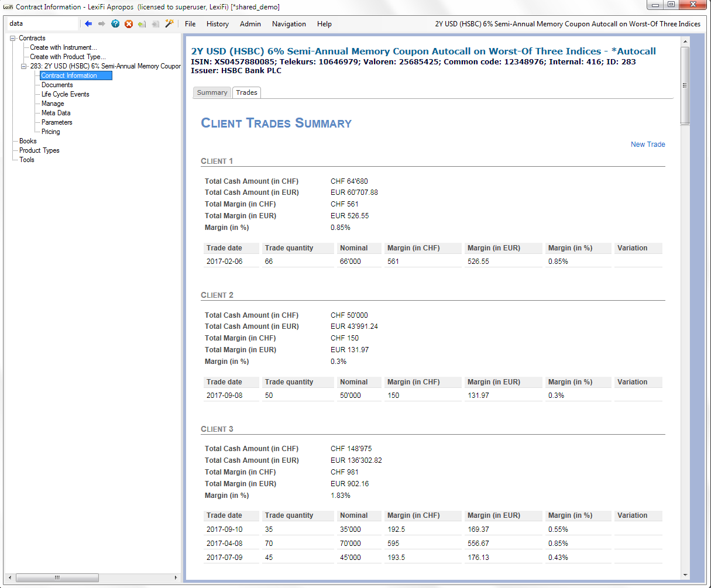
Task: Click the content pane scrollbar down arrow
Action: pyautogui.click(x=685, y=575)
